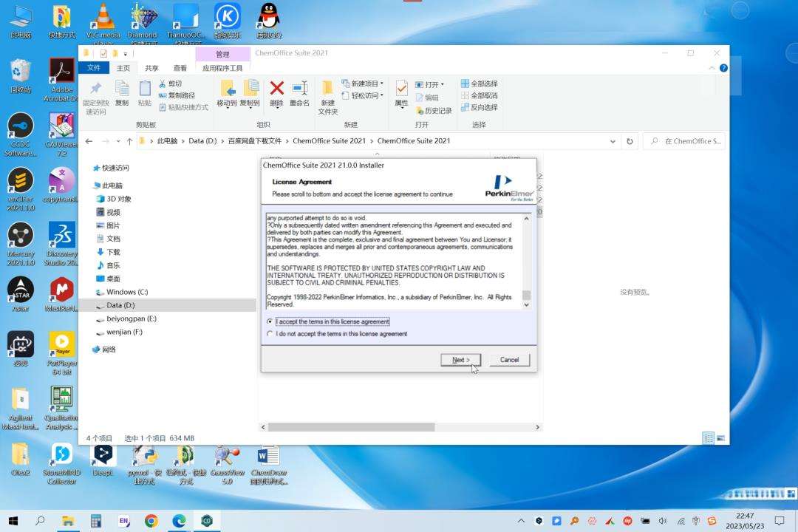The width and height of the screenshot is (798, 532).
Task: Switch to the 应用程序工具 ribbon tab
Action: pos(222,68)
